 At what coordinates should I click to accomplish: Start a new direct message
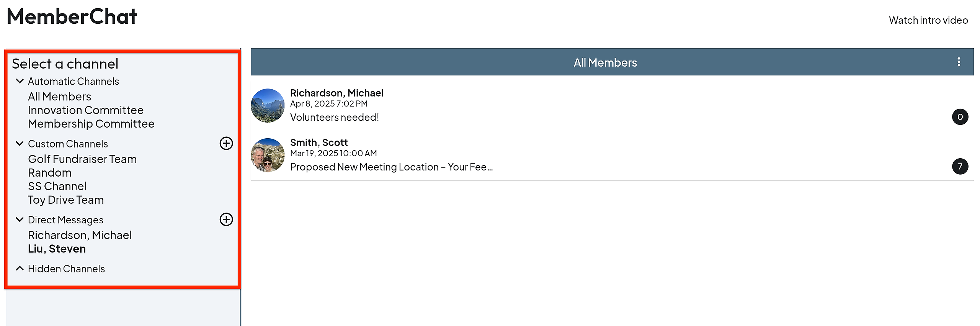[x=226, y=220]
